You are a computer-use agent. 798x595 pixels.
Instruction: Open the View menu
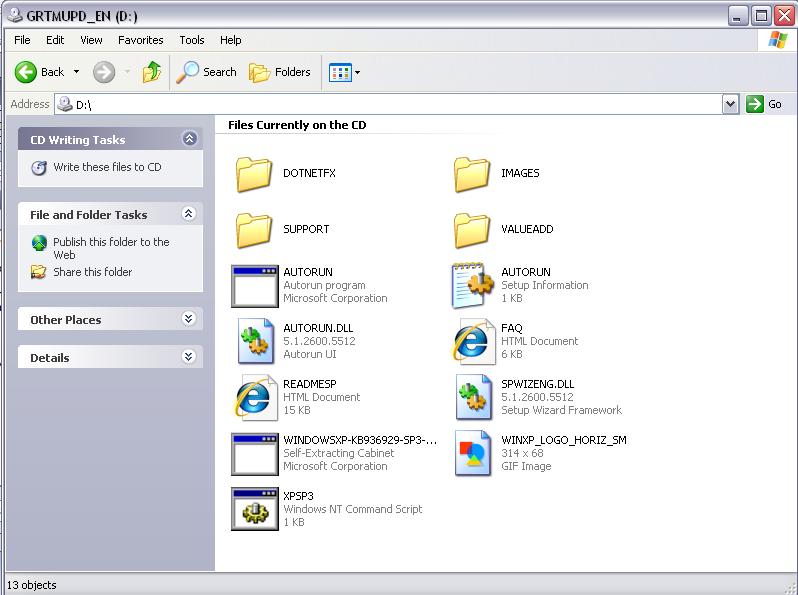click(x=91, y=40)
